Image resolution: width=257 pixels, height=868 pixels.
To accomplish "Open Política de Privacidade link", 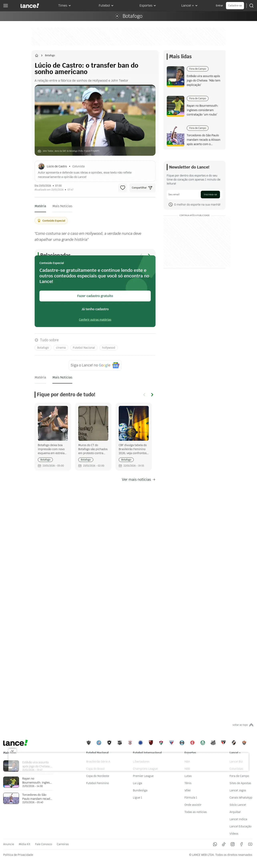I will click(18, 855).
